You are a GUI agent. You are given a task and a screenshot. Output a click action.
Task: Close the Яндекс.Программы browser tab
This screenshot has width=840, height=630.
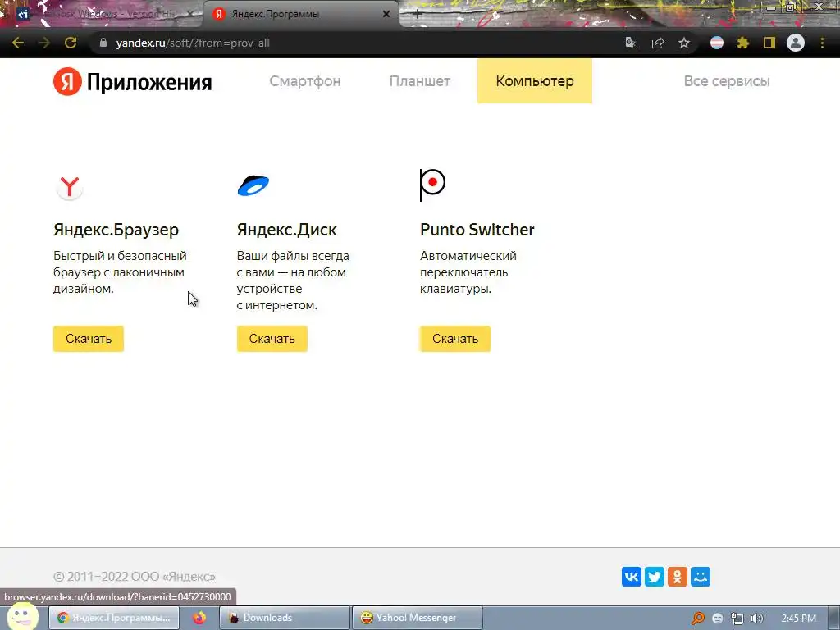point(386,15)
